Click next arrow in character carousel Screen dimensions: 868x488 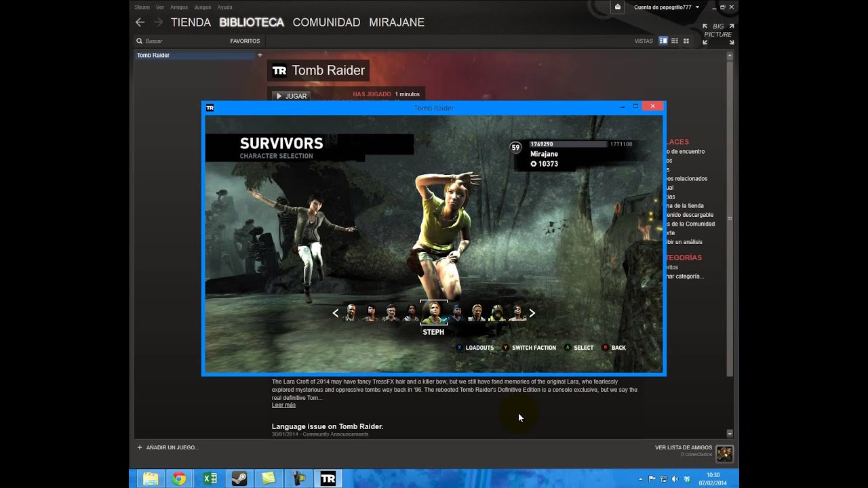[x=532, y=313]
